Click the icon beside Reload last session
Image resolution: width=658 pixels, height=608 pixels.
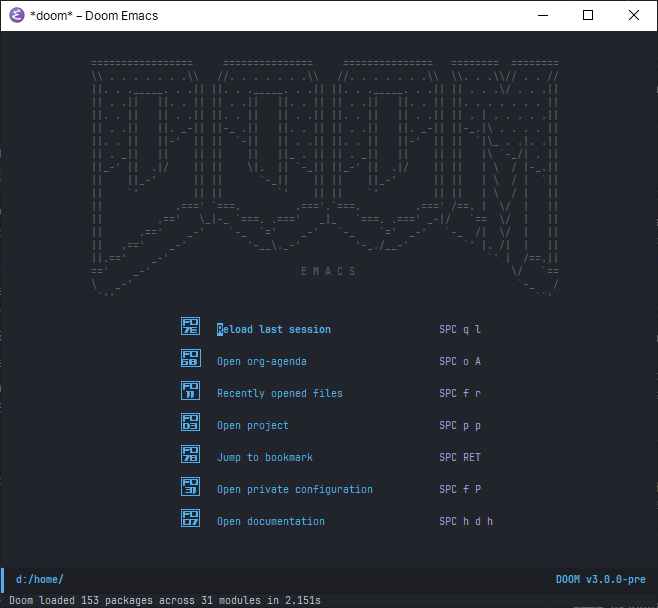191,326
